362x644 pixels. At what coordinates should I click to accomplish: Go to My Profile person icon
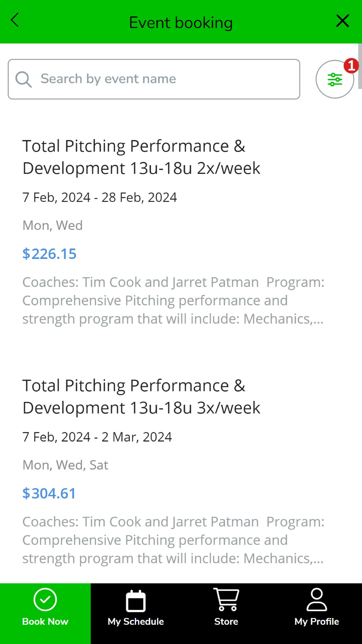point(317,599)
